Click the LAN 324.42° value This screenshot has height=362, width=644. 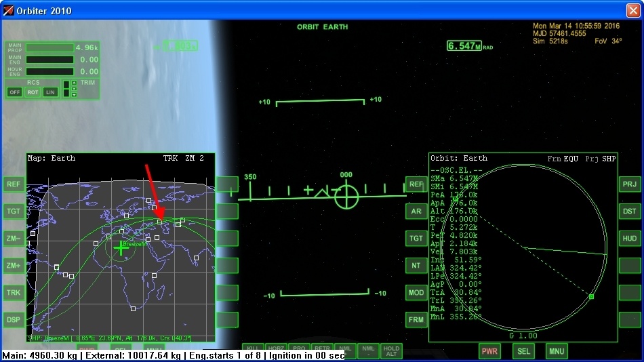tap(465, 268)
